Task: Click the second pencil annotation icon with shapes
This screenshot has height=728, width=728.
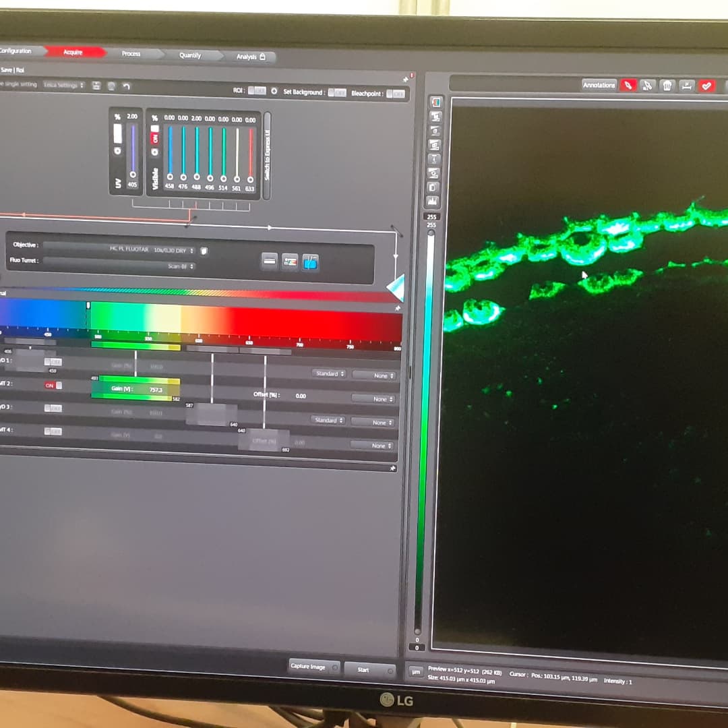Action: click(647, 86)
